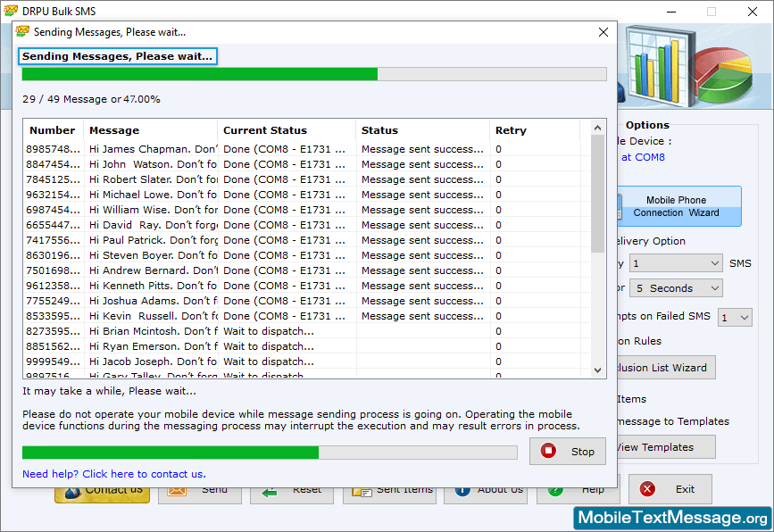Select row Hi Kevin Russell
774x532 pixels.
(306, 316)
